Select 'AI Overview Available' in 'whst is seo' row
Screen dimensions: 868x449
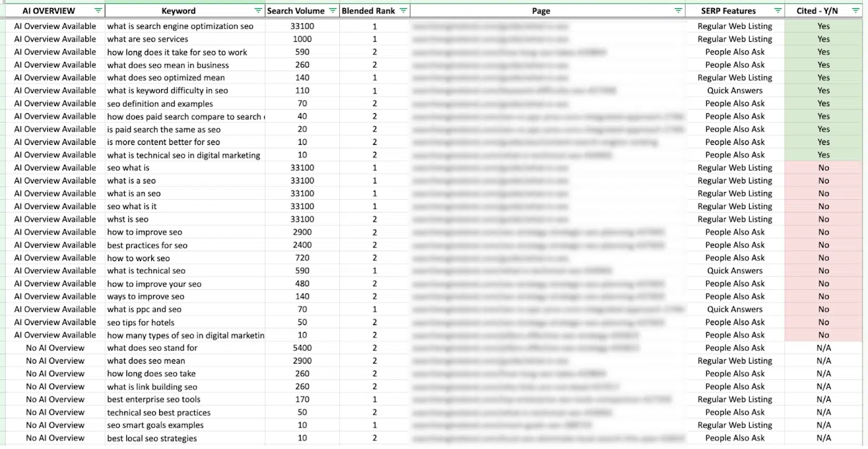55,219
